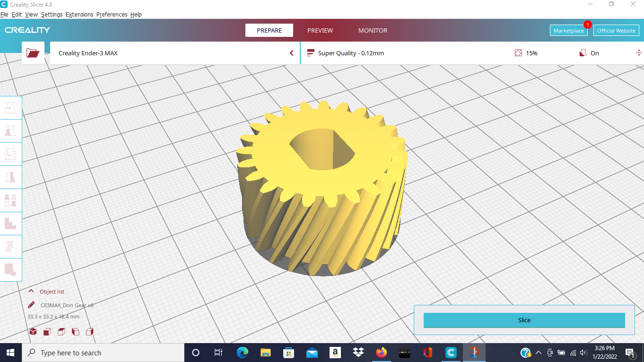The width and height of the screenshot is (644, 362).
Task: Rename the model using the pencil icon
Action: [31, 305]
